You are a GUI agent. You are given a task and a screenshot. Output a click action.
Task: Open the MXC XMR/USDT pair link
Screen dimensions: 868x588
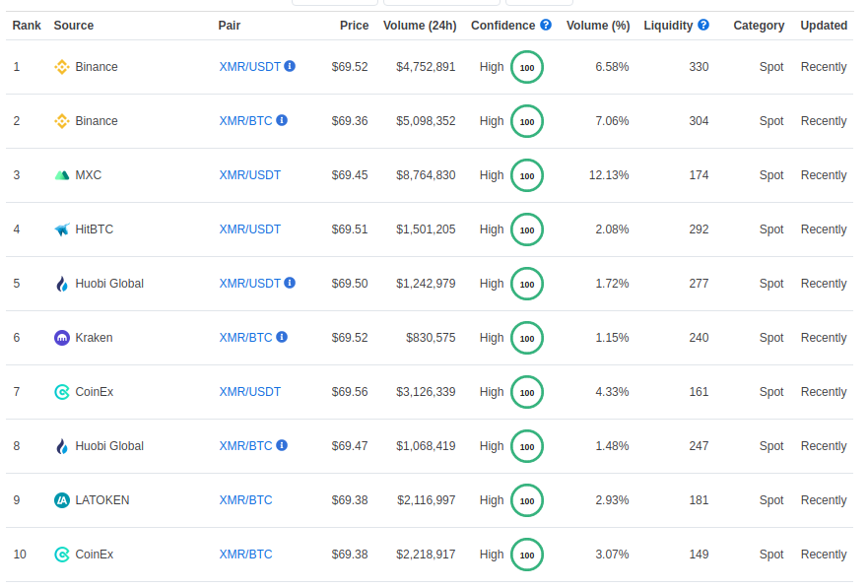[249, 175]
